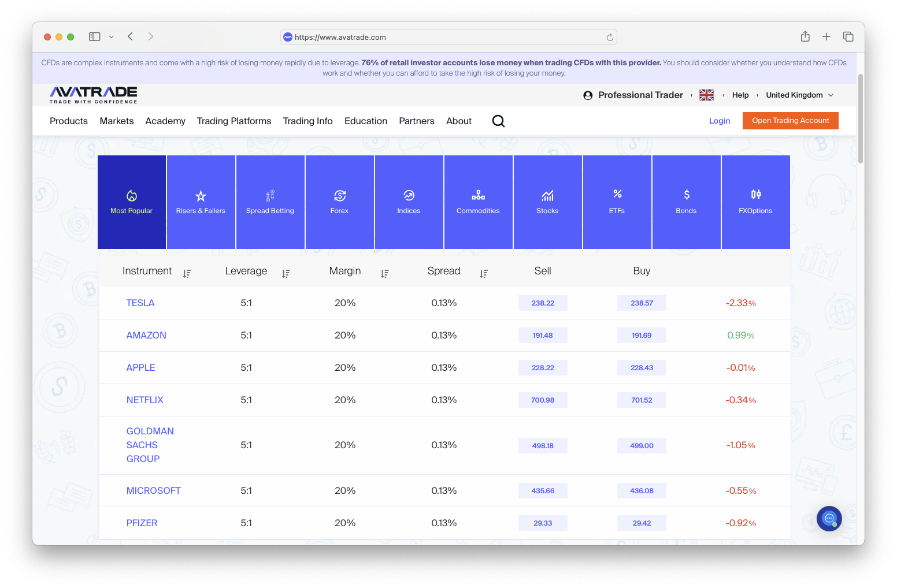Select the Forex category tile
This screenshot has width=897, height=588.
(x=340, y=202)
